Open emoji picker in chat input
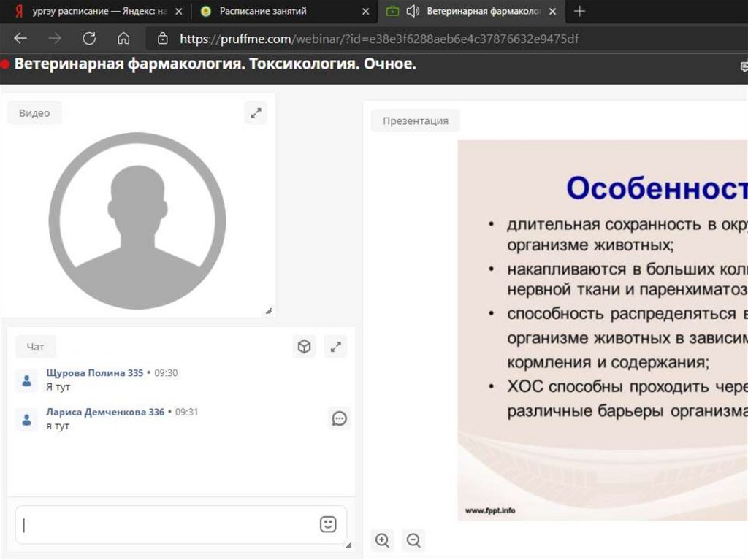This screenshot has height=560, width=748. pyautogui.click(x=328, y=524)
